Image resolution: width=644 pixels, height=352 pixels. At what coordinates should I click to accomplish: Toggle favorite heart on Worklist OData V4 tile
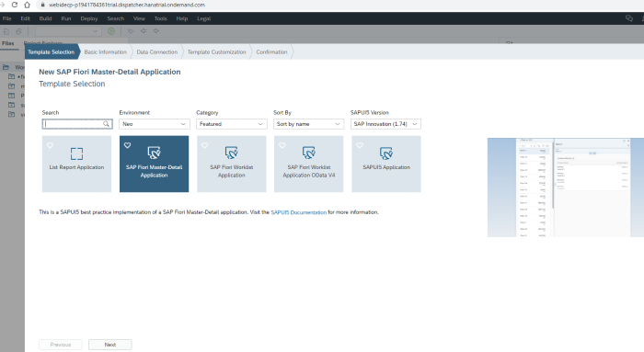coord(282,145)
